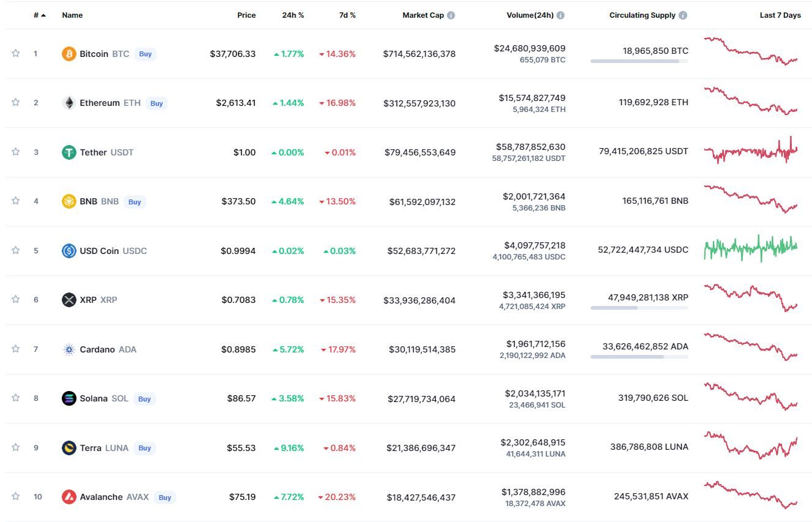Sort by rank number column header
812x522 pixels.
click(39, 15)
